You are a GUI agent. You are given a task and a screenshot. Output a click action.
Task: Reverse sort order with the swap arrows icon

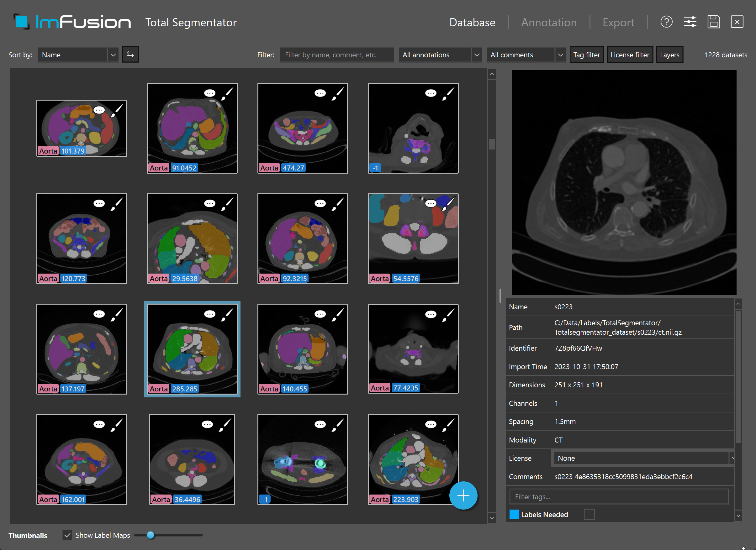click(130, 54)
